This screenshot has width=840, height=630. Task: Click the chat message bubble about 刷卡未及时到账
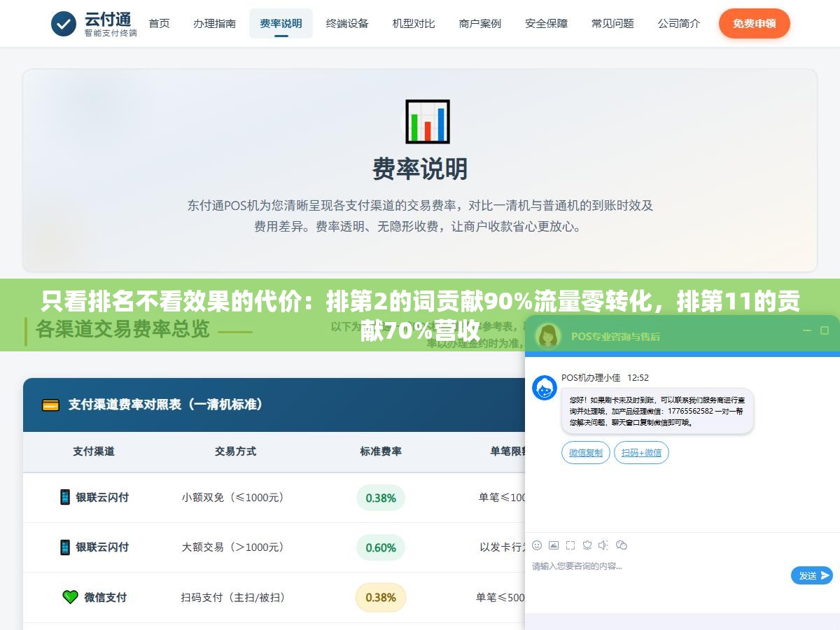tap(657, 411)
